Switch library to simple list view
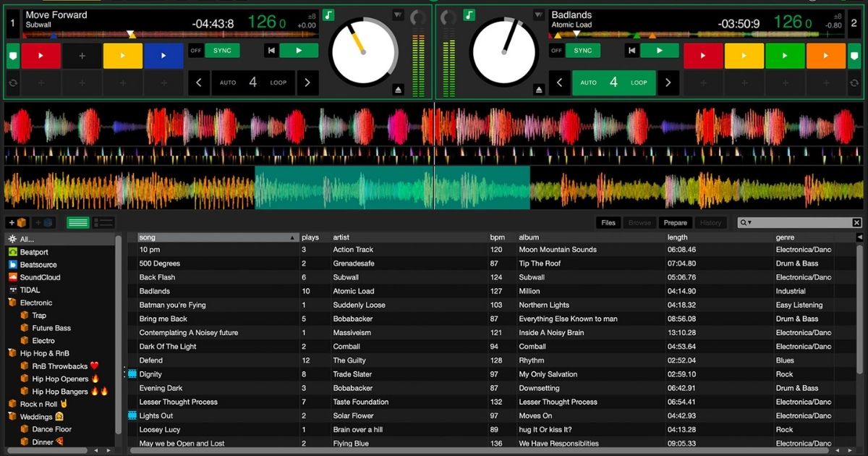 coord(77,221)
